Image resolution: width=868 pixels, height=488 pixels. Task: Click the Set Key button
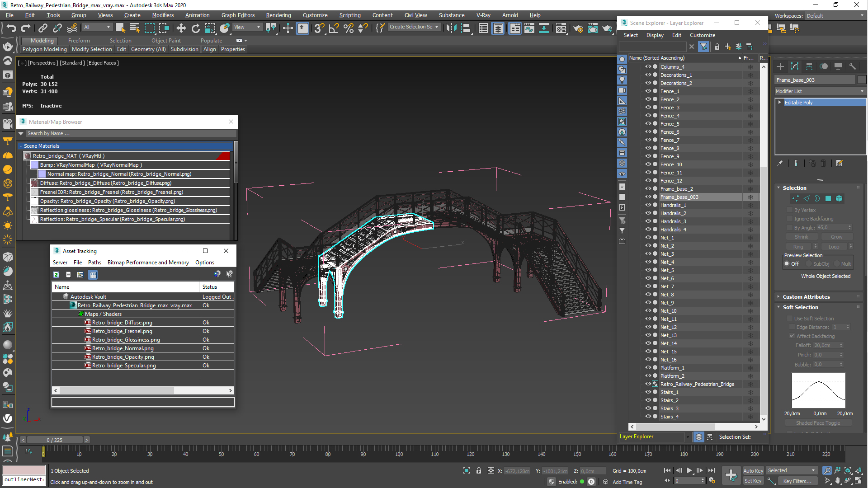tap(753, 481)
